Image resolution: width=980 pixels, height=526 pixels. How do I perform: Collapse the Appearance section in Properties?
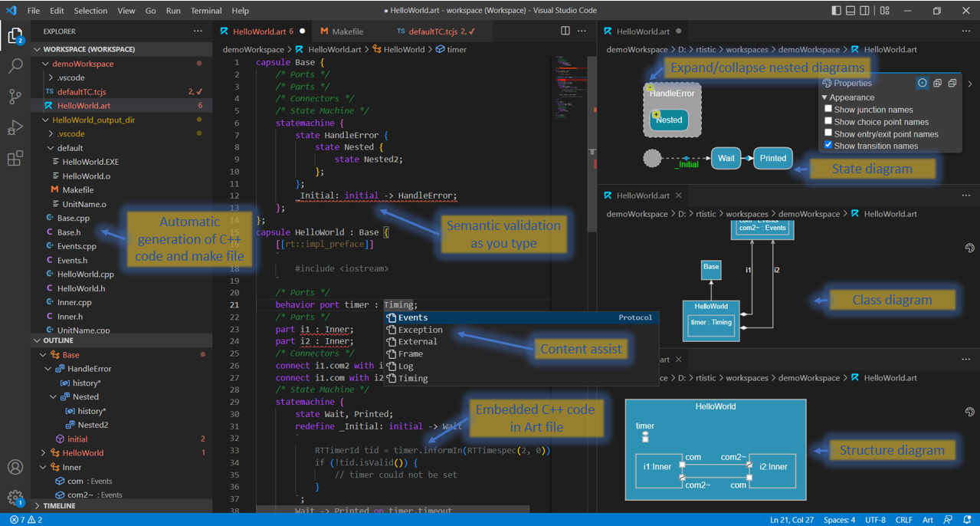(825, 97)
